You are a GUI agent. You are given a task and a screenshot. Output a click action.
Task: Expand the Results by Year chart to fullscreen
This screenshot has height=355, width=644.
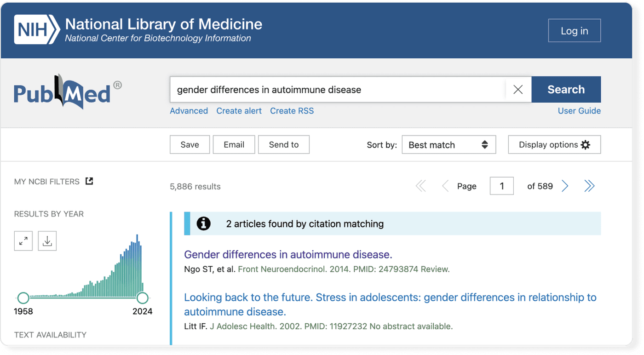coord(23,240)
